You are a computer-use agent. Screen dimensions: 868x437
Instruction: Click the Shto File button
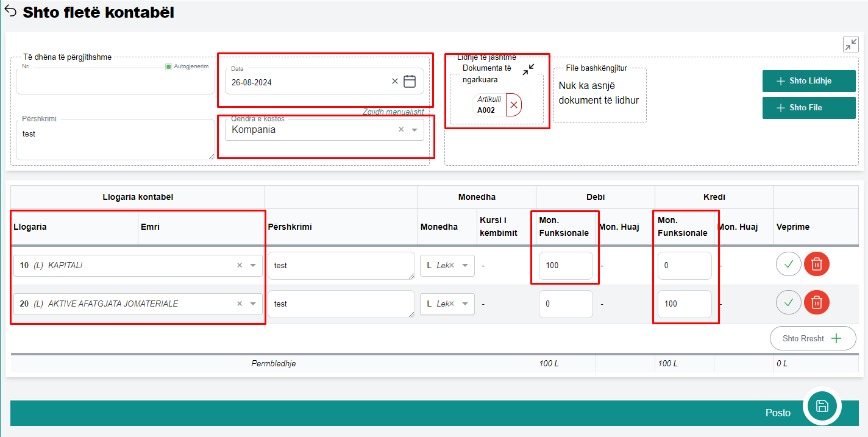809,108
